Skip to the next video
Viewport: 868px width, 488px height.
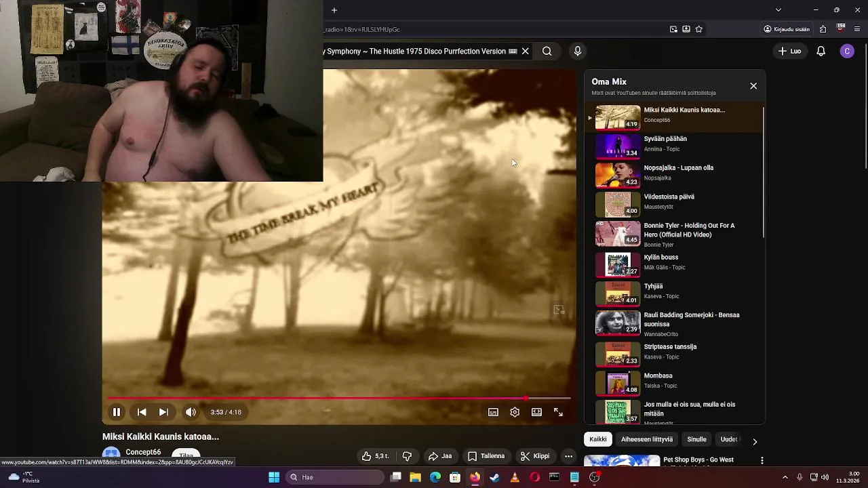pos(163,412)
